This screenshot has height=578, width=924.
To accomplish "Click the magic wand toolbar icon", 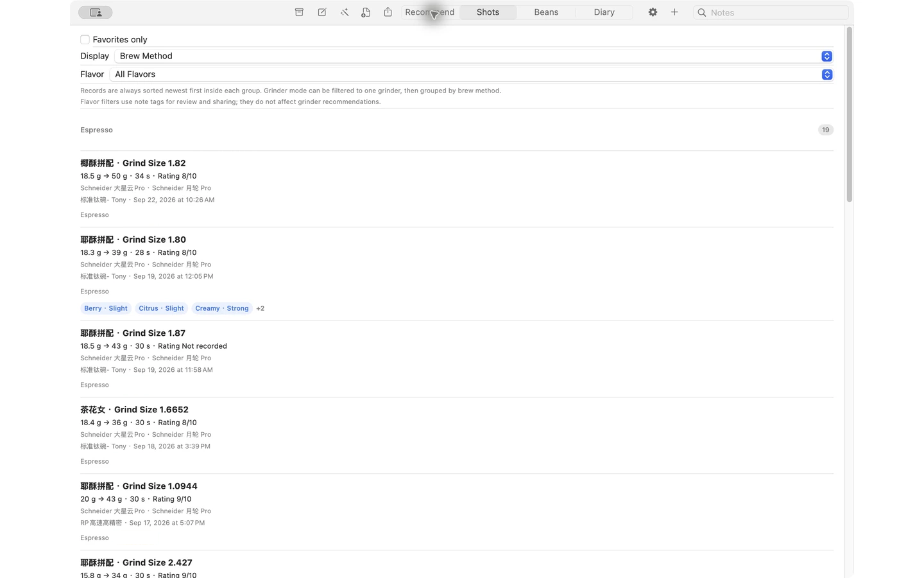I will (x=345, y=12).
